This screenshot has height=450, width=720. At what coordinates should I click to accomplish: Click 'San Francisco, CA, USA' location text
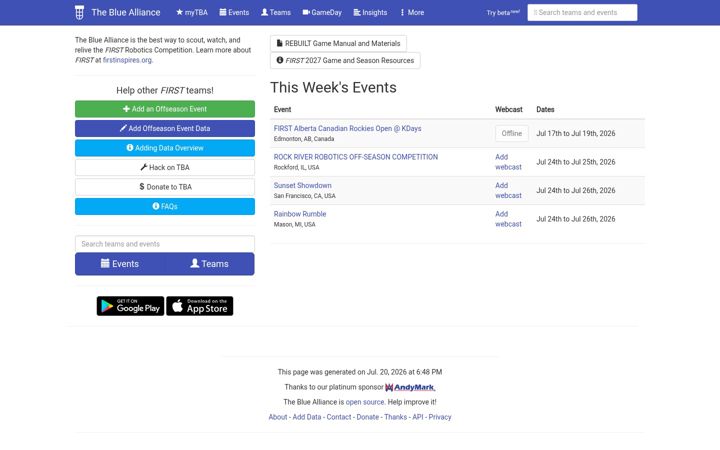click(304, 196)
